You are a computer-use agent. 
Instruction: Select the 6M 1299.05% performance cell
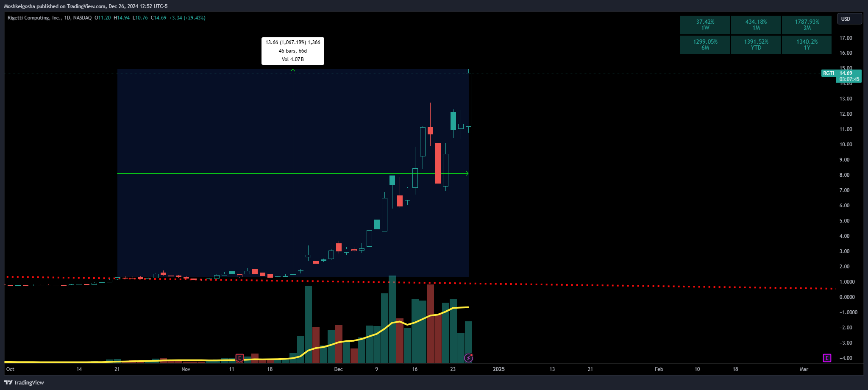[x=705, y=45]
